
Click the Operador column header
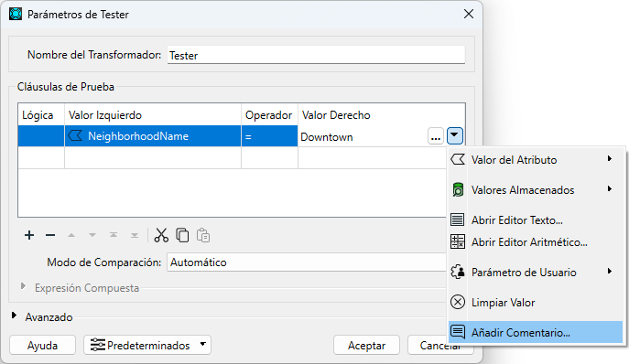pyautogui.click(x=269, y=115)
